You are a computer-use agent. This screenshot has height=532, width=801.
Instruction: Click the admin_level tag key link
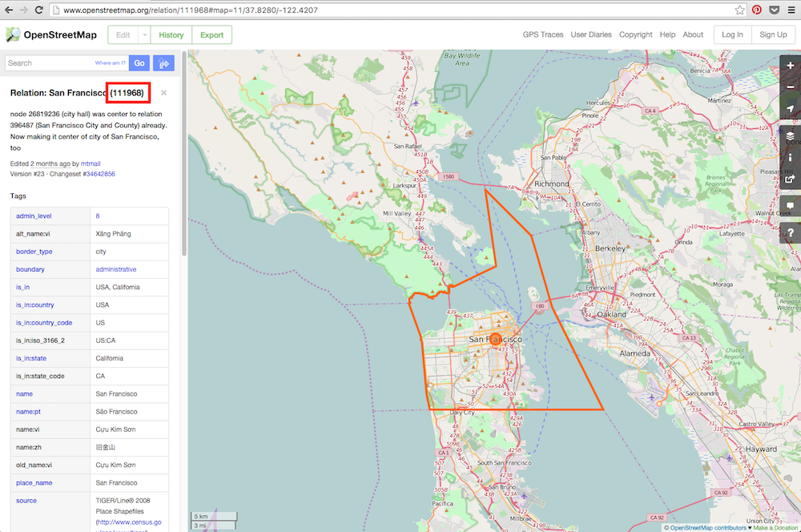[x=34, y=216]
